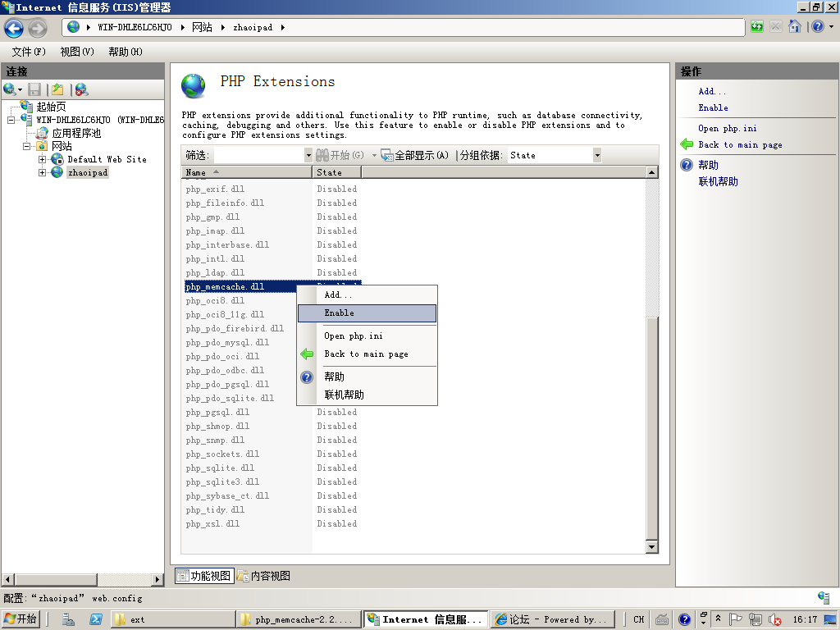Switch to 内容视图 content view tab
This screenshot has height=630, width=840.
[x=264, y=576]
